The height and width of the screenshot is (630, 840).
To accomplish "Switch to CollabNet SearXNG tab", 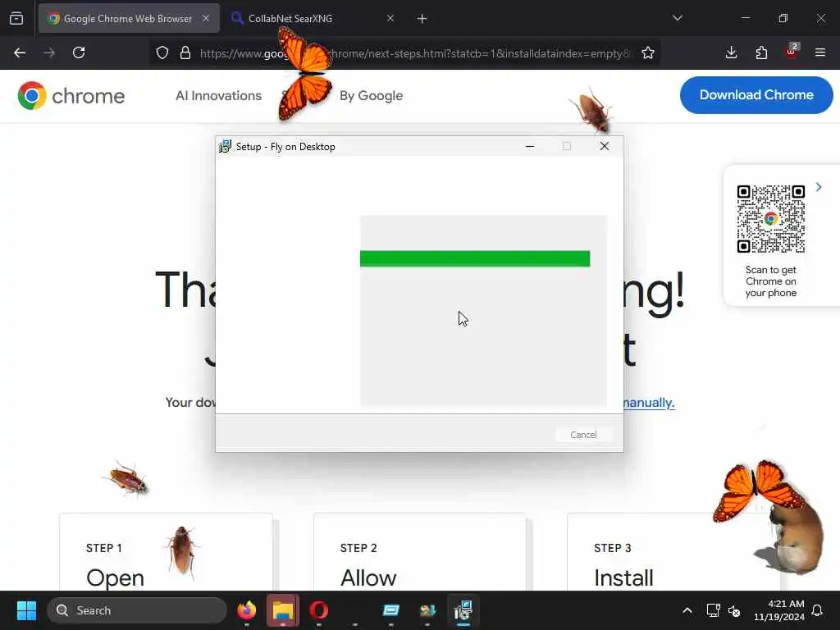I will (x=313, y=18).
